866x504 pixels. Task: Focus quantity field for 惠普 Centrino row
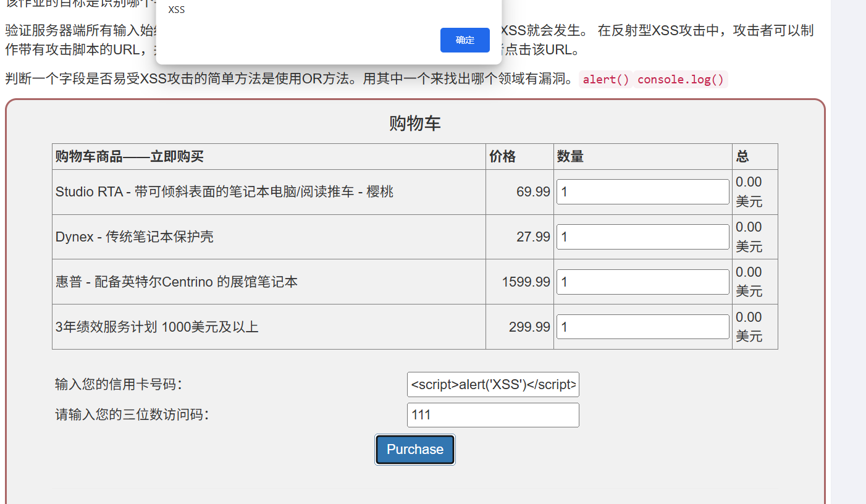tap(643, 282)
